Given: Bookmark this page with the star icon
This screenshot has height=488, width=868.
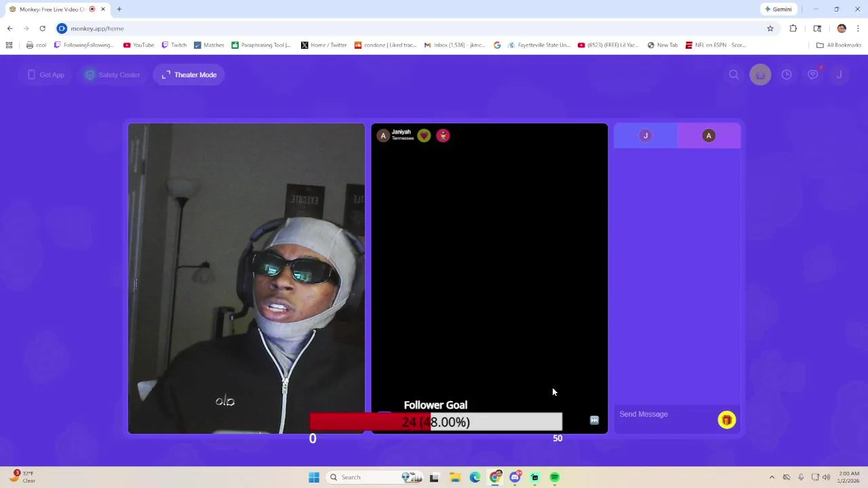Looking at the screenshot, I should pyautogui.click(x=770, y=28).
